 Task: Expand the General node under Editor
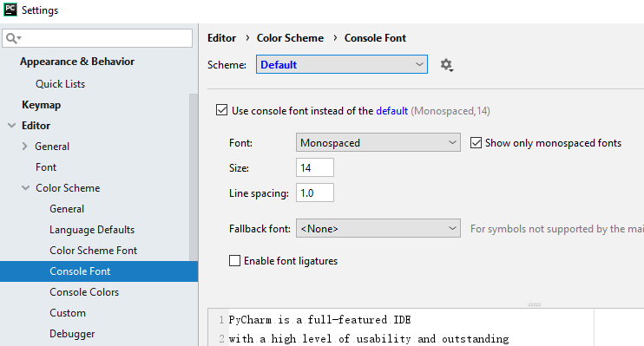pyautogui.click(x=24, y=146)
